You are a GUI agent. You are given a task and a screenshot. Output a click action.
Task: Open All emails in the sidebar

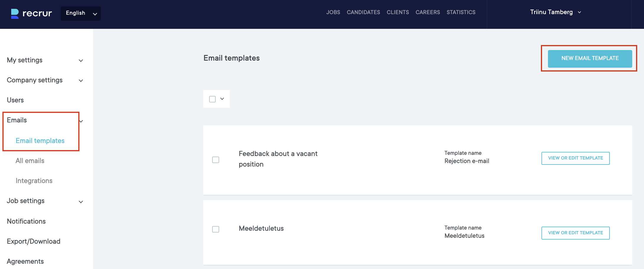(x=30, y=161)
